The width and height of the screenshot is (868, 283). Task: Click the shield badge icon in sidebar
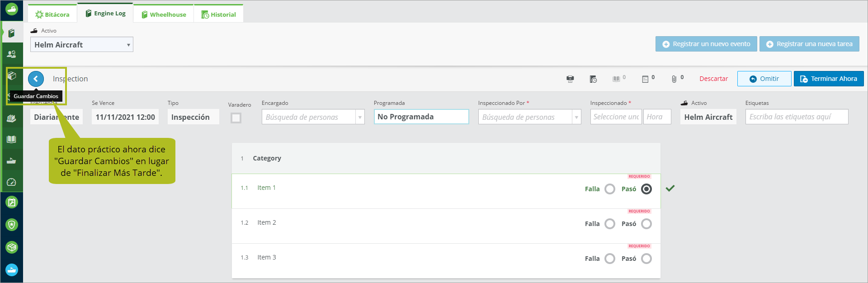pos(12,225)
